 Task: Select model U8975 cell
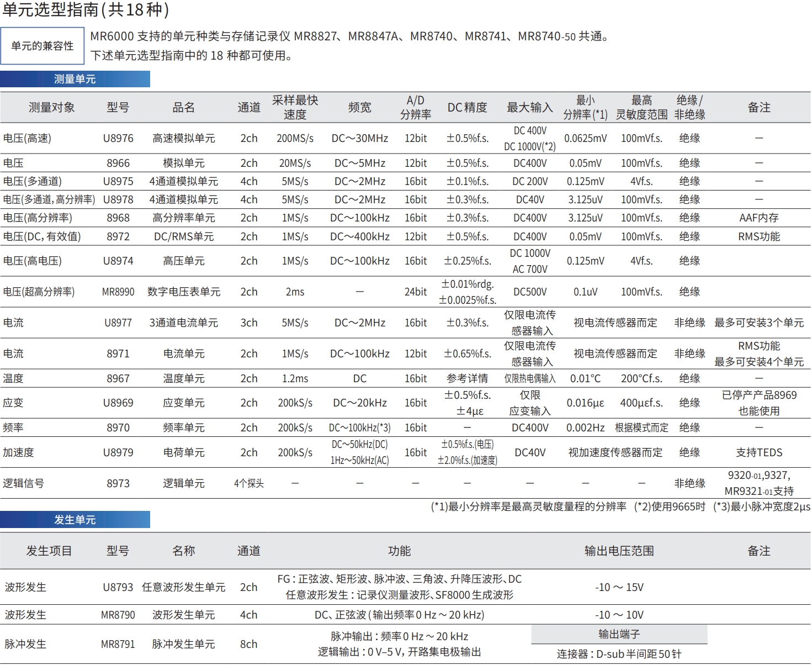pos(118,182)
